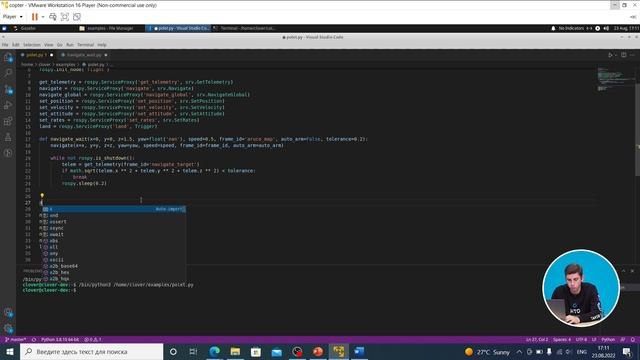Split the editor right
This screenshot has width=640, height=360.
[x=624, y=55]
